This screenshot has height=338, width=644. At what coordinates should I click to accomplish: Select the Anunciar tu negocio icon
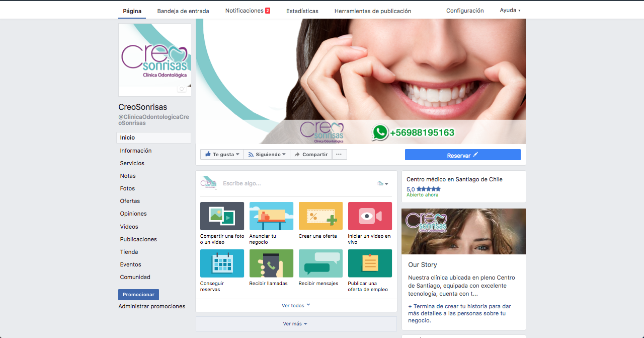[271, 216]
